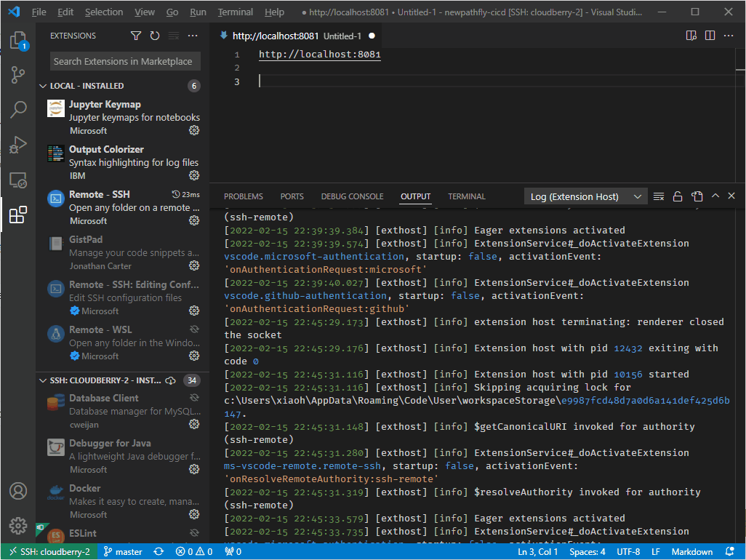
Task: Open the Run menu
Action: coord(198,12)
